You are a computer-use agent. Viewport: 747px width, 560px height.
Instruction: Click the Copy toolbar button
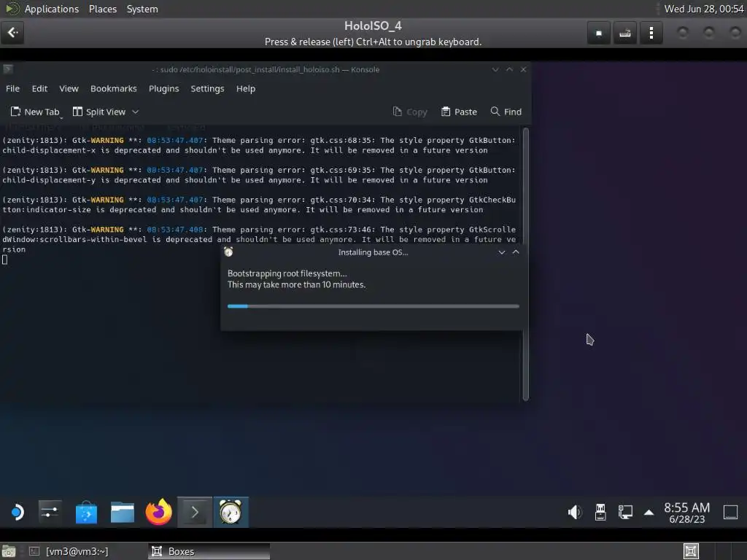click(x=410, y=112)
